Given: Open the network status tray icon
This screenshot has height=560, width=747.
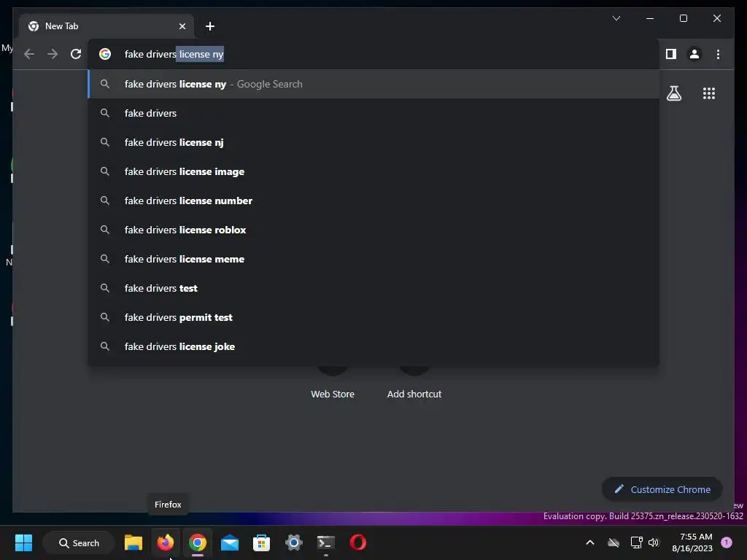Looking at the screenshot, I should 636,542.
